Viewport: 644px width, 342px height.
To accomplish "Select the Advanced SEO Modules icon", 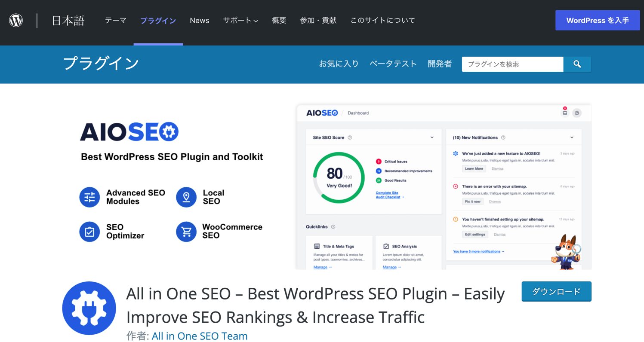I will [89, 197].
